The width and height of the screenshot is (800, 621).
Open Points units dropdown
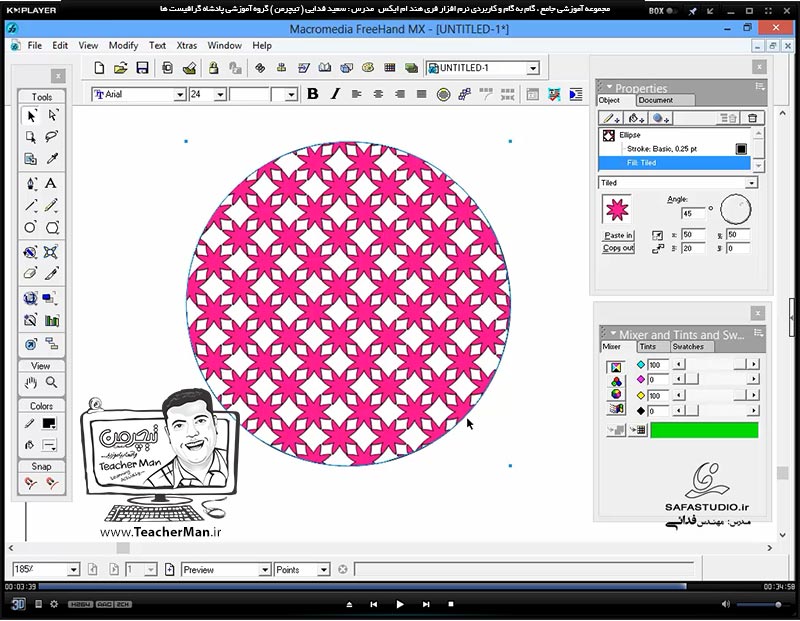pyautogui.click(x=323, y=569)
